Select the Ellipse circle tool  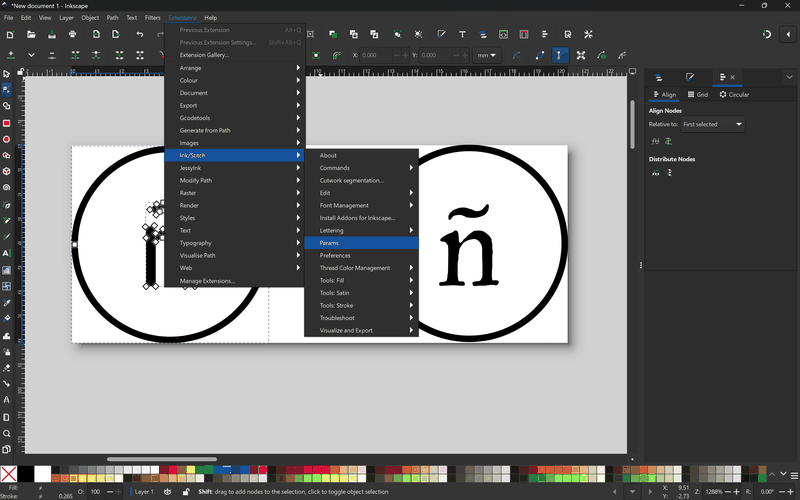coord(6,139)
